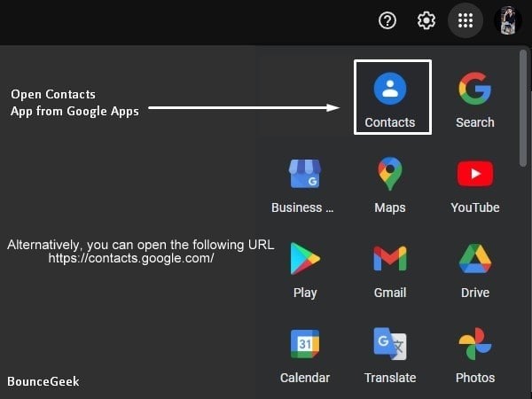Open Google Translate app
The image size is (532, 399).
390,356
